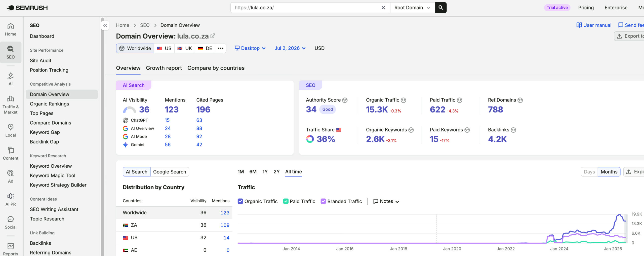Open Root Domain dropdown
644x256 pixels.
click(413, 8)
